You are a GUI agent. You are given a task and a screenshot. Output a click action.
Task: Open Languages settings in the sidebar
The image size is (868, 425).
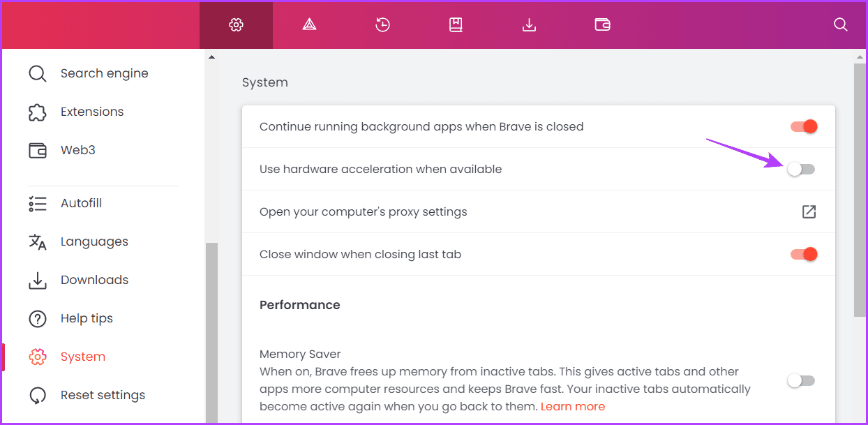pos(94,241)
